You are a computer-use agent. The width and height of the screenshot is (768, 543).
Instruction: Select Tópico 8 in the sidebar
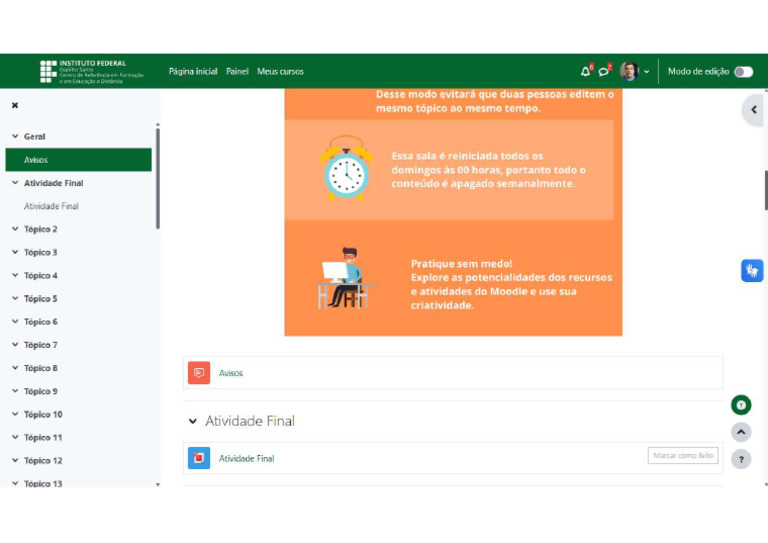tap(41, 368)
